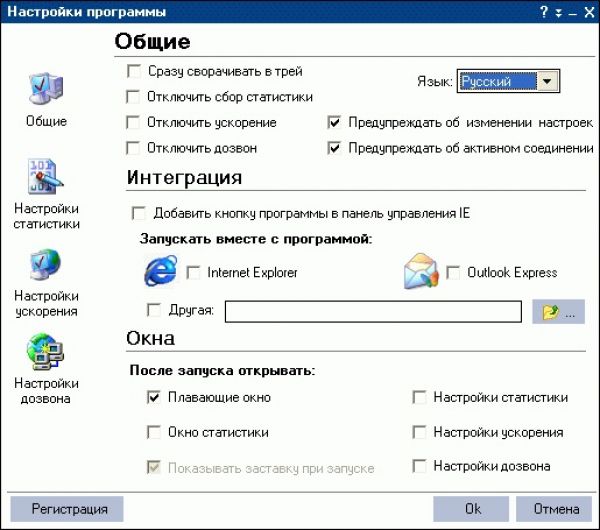Screen dimensions: 600x530
Task: Check Отключить дозвон
Action: pos(133,148)
